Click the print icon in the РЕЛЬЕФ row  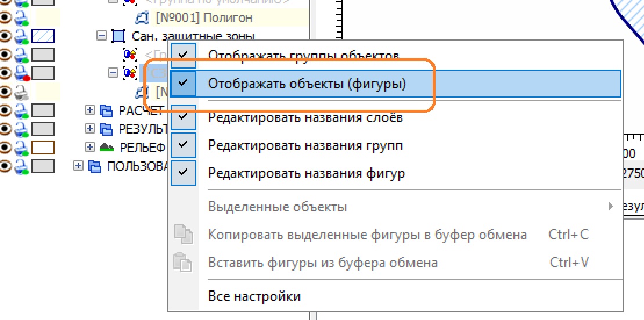point(22,148)
